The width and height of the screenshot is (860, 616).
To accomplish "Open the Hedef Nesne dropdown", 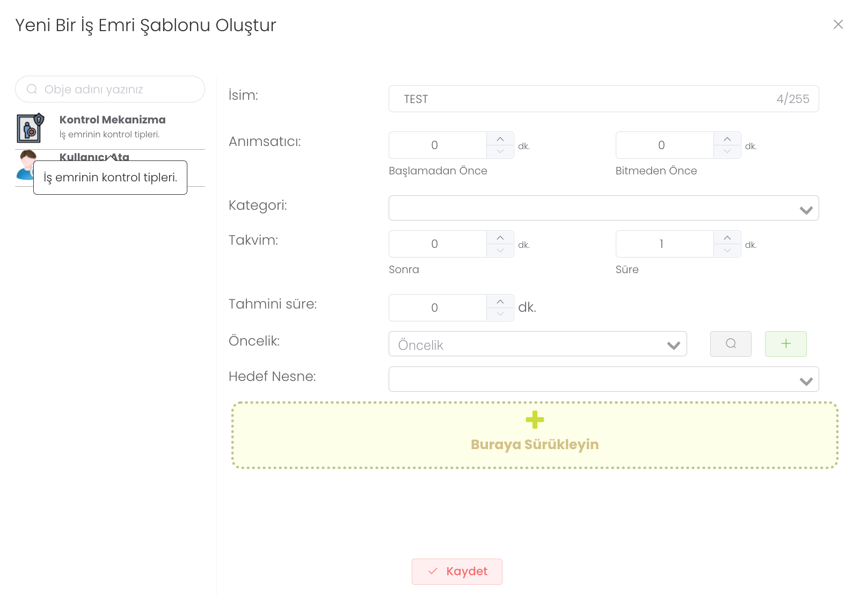I will pyautogui.click(x=603, y=379).
